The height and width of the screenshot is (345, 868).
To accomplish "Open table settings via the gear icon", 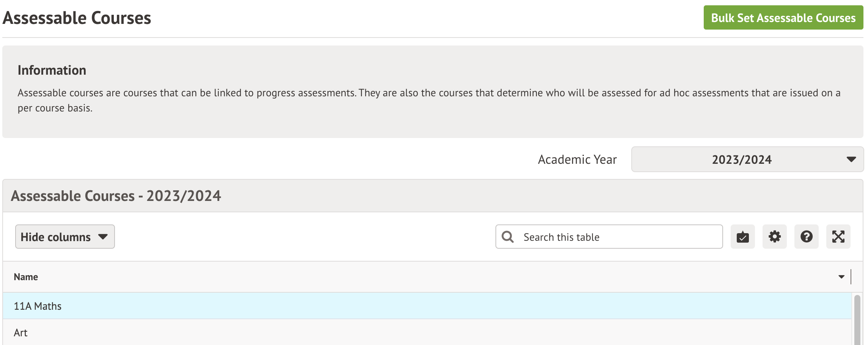I will click(x=774, y=237).
